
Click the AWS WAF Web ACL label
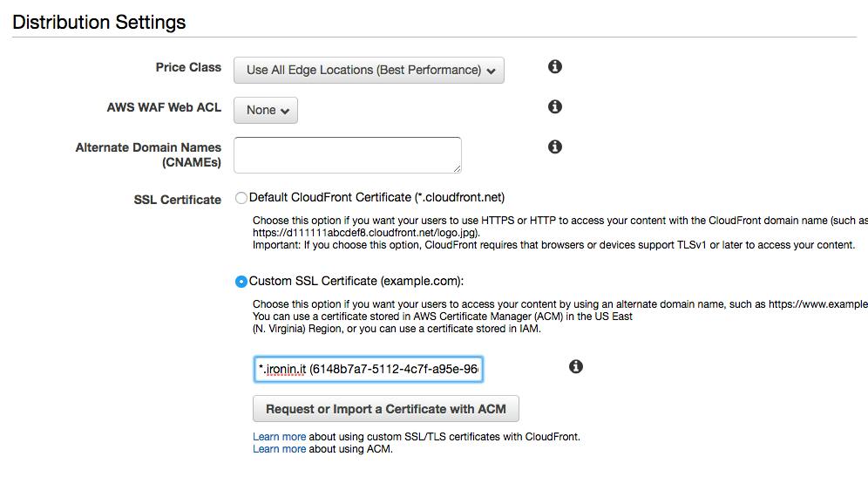164,107
